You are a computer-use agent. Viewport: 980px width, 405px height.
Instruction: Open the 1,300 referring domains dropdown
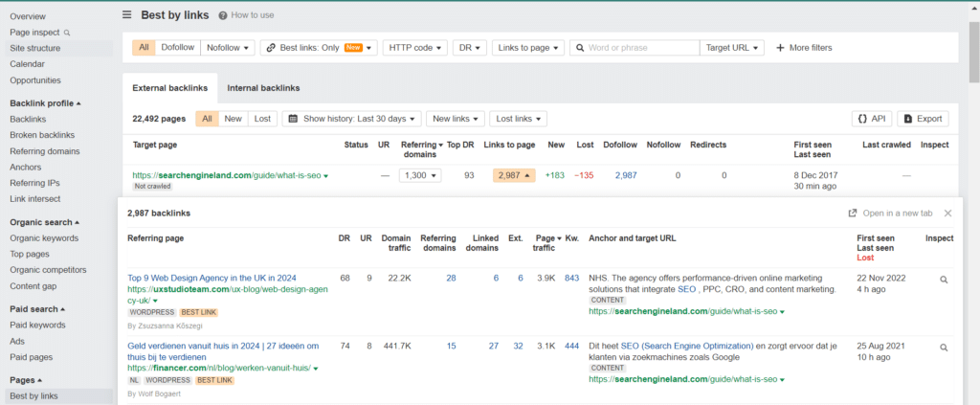pyautogui.click(x=420, y=175)
